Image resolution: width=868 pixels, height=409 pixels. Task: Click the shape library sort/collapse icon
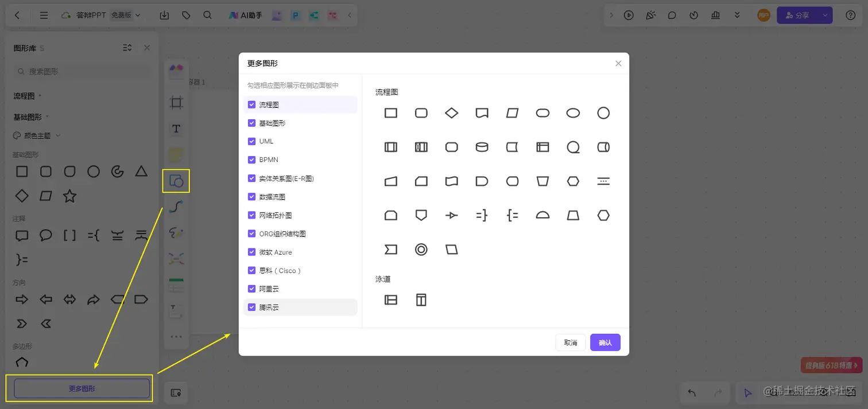(x=127, y=48)
